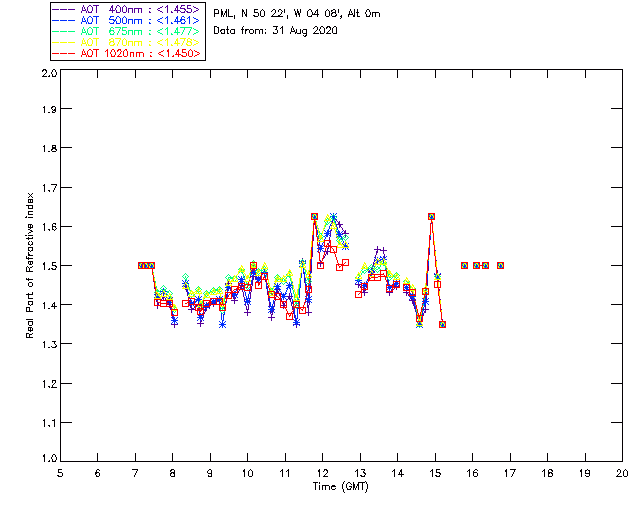The width and height of the screenshot is (640, 512).
Task: Click the AOT 1020nm legend entry
Action: [x=127, y=53]
